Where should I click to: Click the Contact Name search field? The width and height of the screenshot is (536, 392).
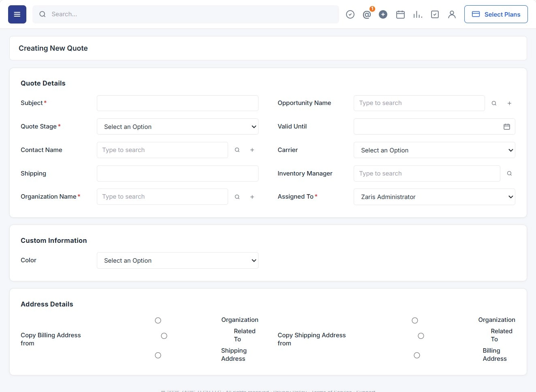point(162,150)
